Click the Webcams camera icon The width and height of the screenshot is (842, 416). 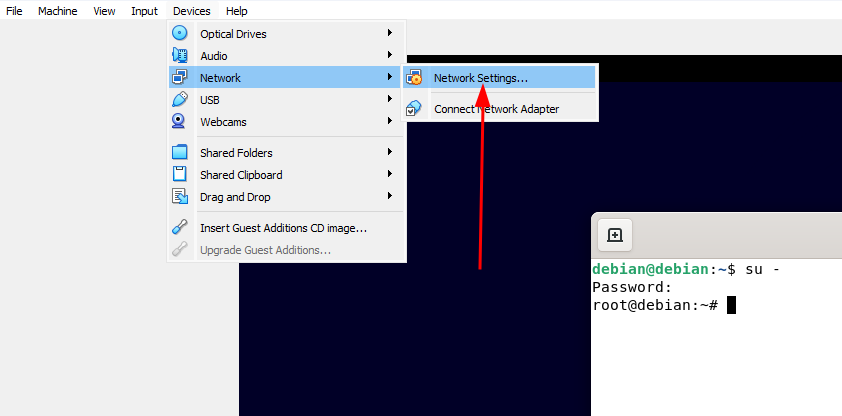click(x=178, y=121)
